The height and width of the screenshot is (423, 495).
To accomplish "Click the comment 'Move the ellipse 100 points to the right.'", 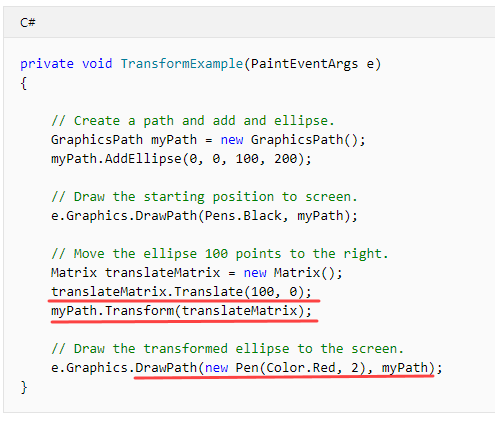I will click(220, 254).
